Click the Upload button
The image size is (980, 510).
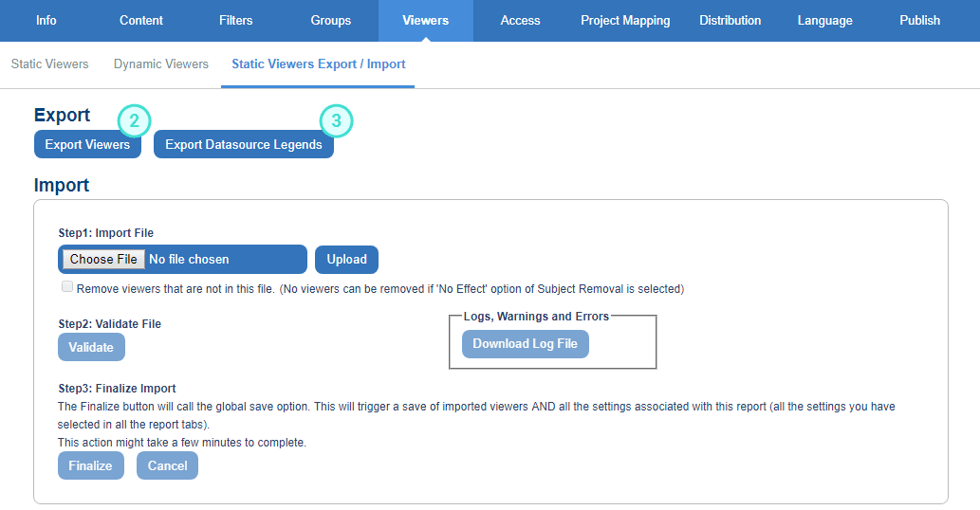[x=347, y=259]
